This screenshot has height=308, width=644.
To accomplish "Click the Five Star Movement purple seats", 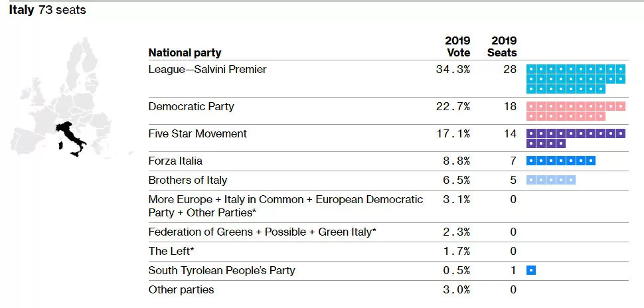I will (x=576, y=138).
